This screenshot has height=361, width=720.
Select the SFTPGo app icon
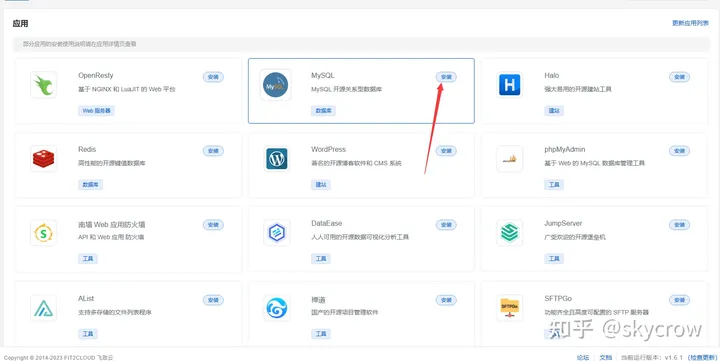tap(510, 308)
